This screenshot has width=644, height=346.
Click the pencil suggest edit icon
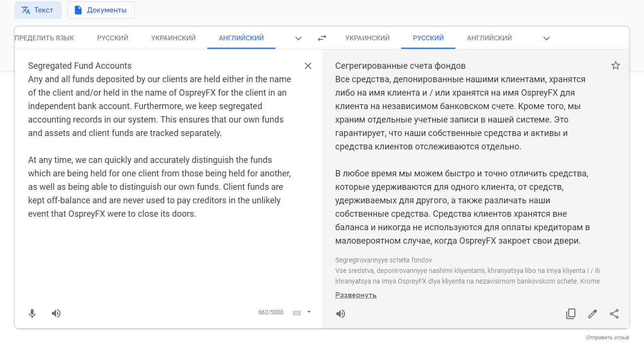point(593,314)
